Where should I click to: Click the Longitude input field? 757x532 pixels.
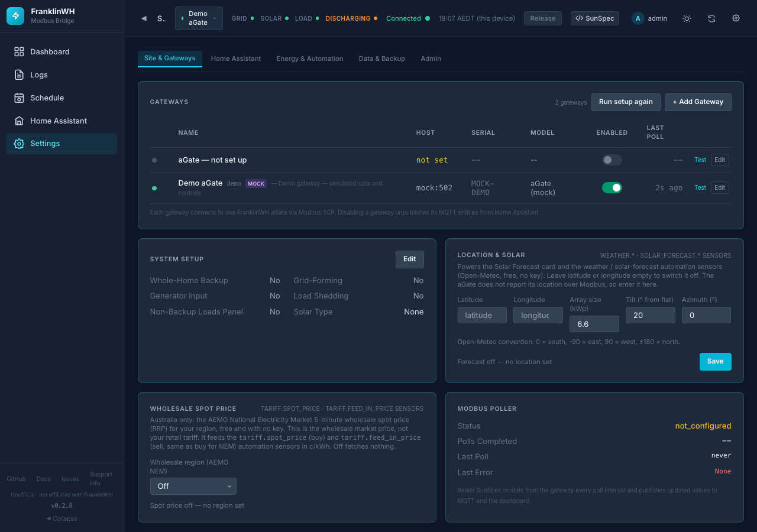538,315
